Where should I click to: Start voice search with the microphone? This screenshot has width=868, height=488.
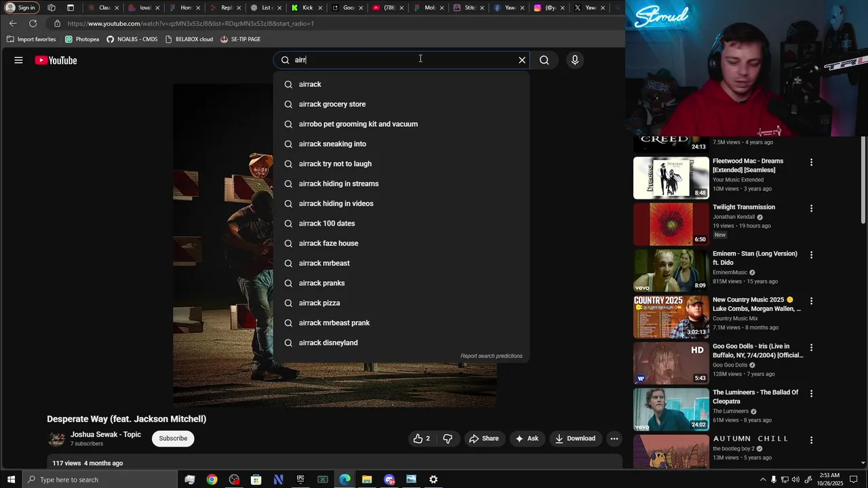point(575,60)
